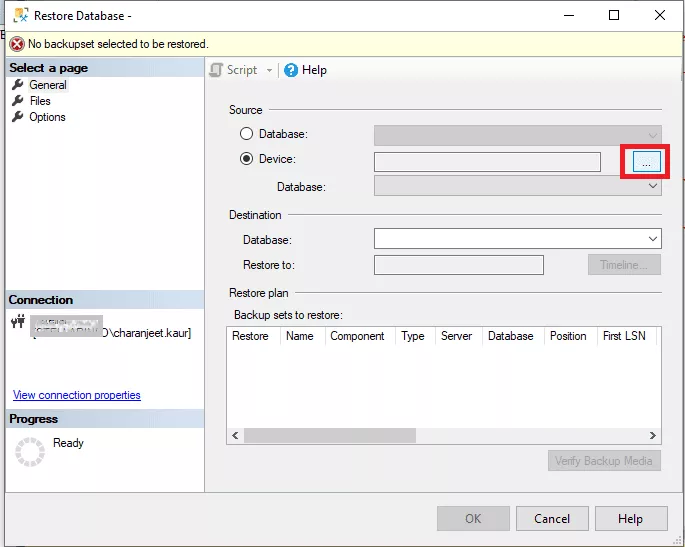Viewport: 685px width, 547px height.
Task: Select the Device source radio button
Action: (x=247, y=159)
